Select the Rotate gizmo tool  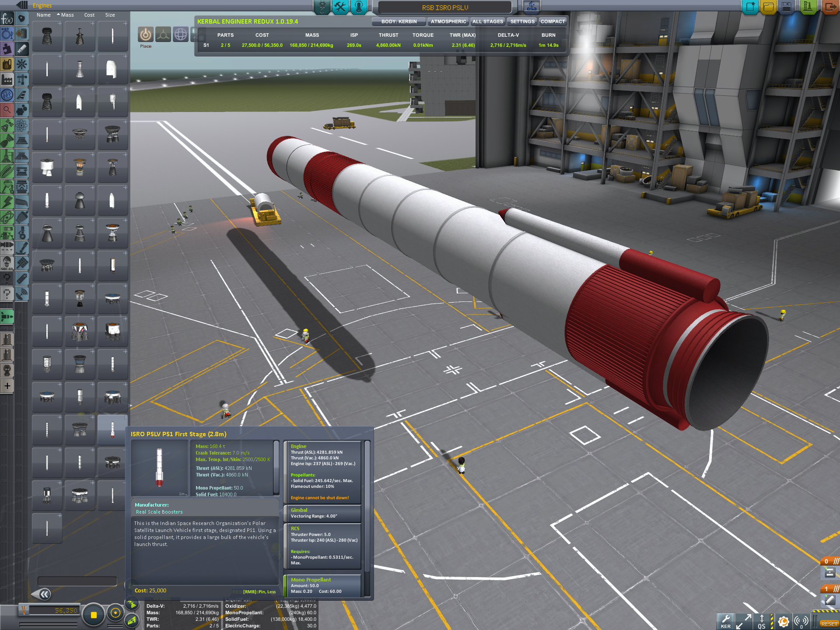tap(181, 35)
